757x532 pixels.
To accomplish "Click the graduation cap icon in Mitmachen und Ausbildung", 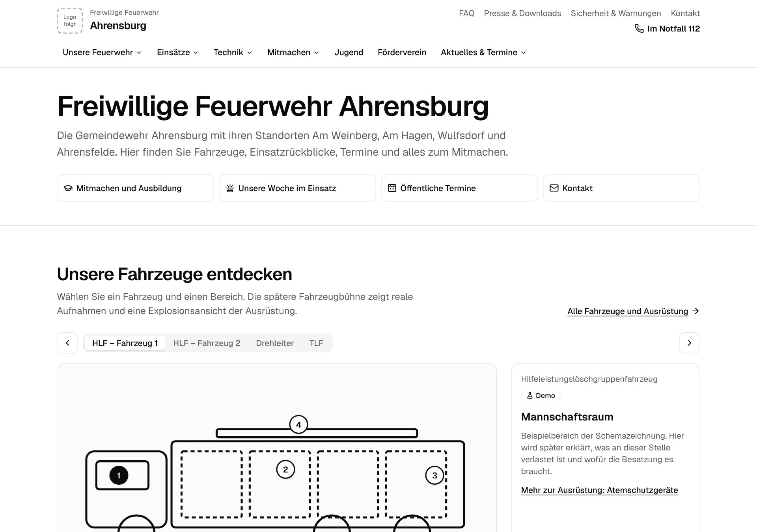I will point(68,188).
